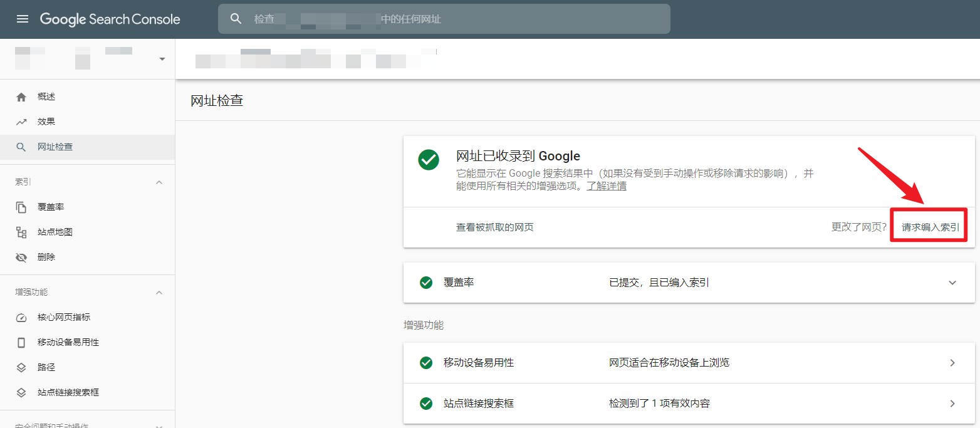Click the 增强功能 heading above result rows

click(x=424, y=325)
